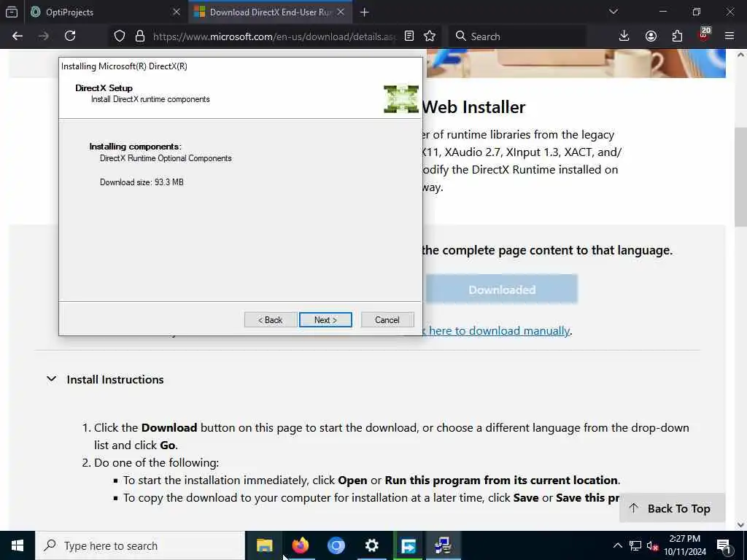Click Next in the DirectX Setup dialog

click(x=325, y=320)
